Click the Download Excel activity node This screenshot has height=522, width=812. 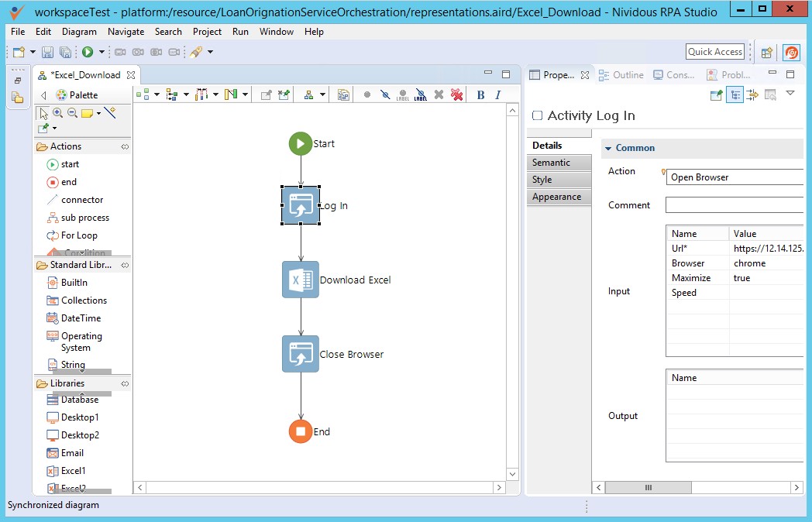pos(301,280)
